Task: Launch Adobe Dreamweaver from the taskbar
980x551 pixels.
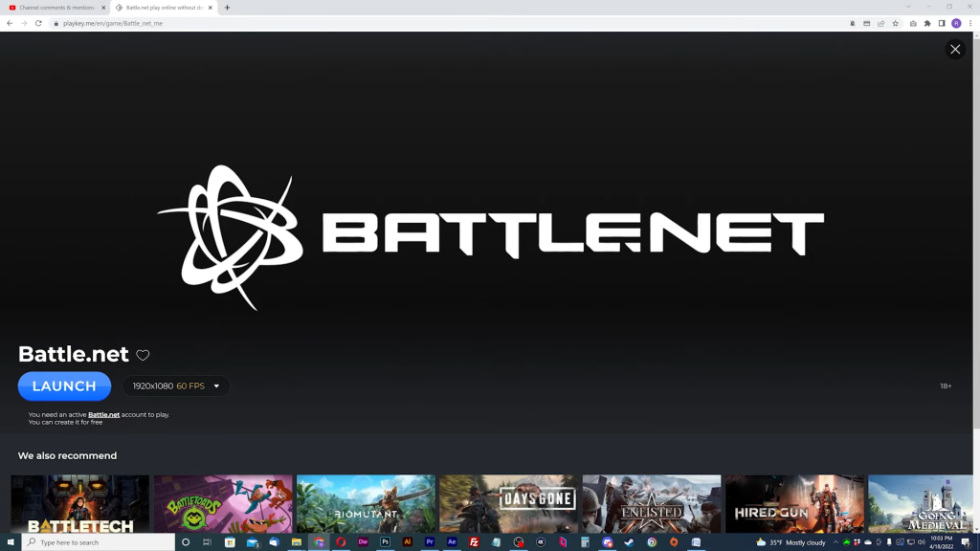Action: tap(363, 542)
